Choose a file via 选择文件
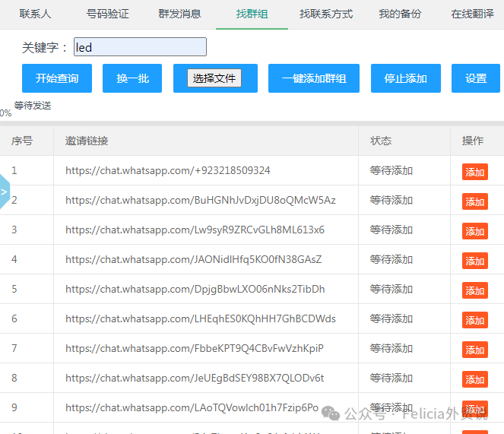 [214, 78]
